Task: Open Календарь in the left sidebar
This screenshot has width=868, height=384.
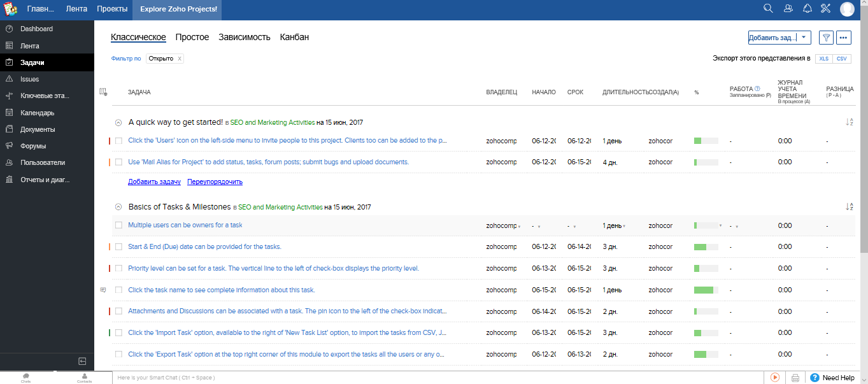Action: (x=37, y=113)
